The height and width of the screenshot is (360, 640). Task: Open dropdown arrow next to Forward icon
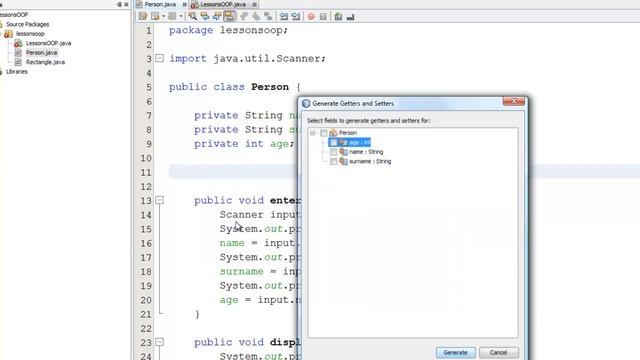tap(181, 16)
